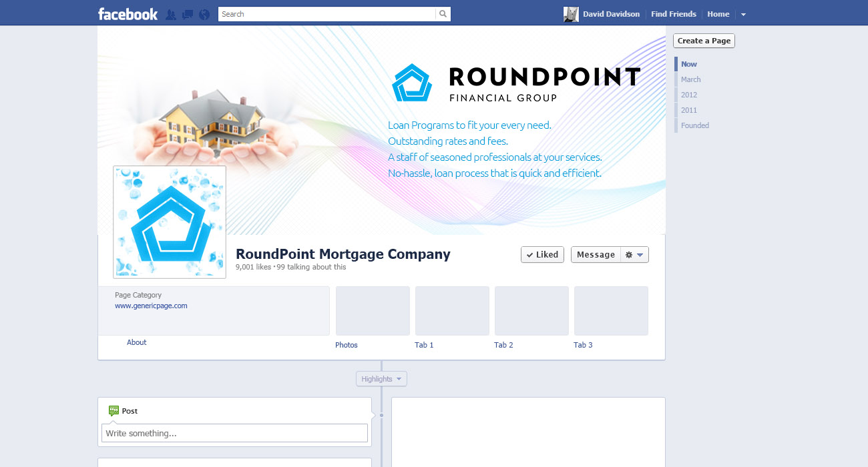Viewport: 868px width, 467px height.
Task: Click the RoundPoint Mortgage Company page title
Action: click(343, 254)
